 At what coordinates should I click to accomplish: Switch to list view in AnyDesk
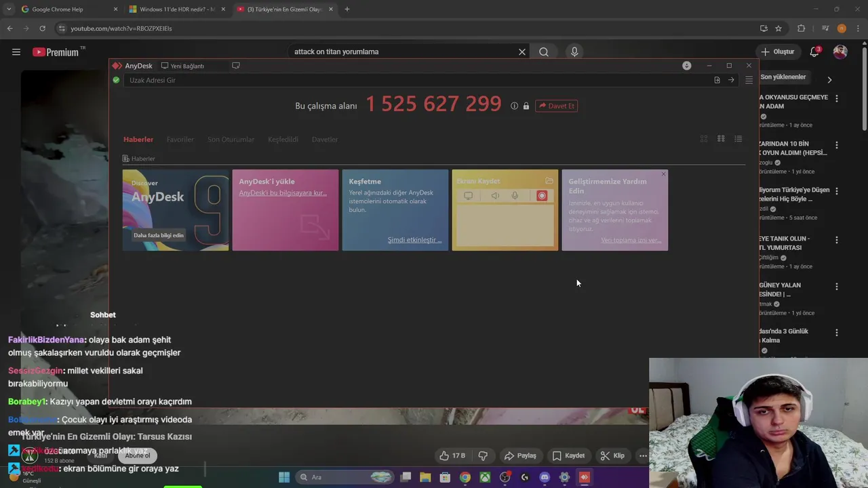738,139
